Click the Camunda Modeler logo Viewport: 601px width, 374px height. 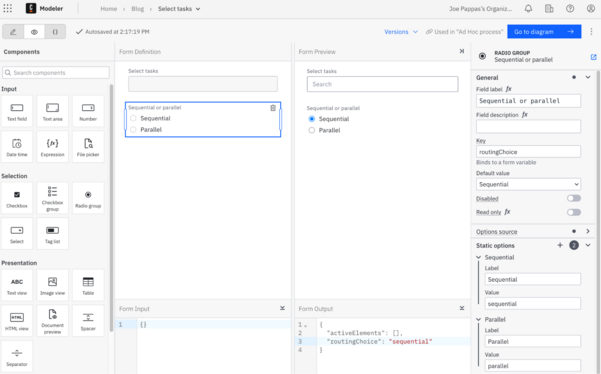click(31, 8)
